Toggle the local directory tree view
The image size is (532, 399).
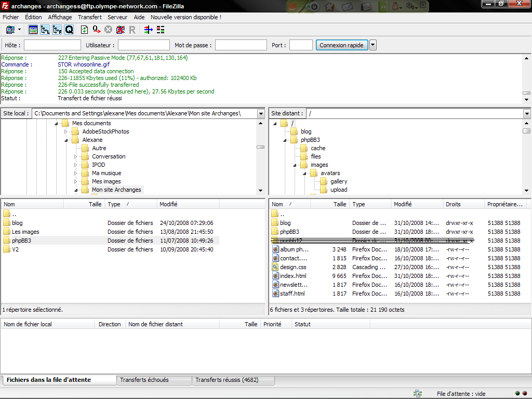pyautogui.click(x=45, y=30)
